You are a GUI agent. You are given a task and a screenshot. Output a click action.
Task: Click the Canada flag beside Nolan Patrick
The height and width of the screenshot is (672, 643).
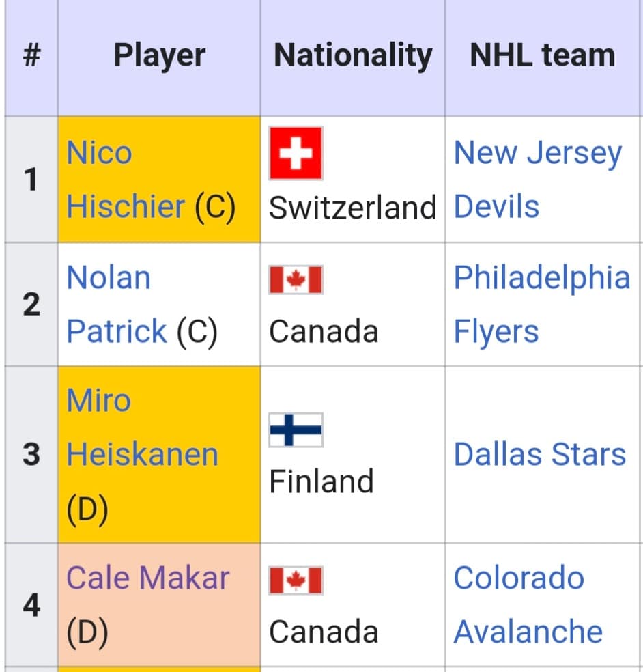pos(296,279)
